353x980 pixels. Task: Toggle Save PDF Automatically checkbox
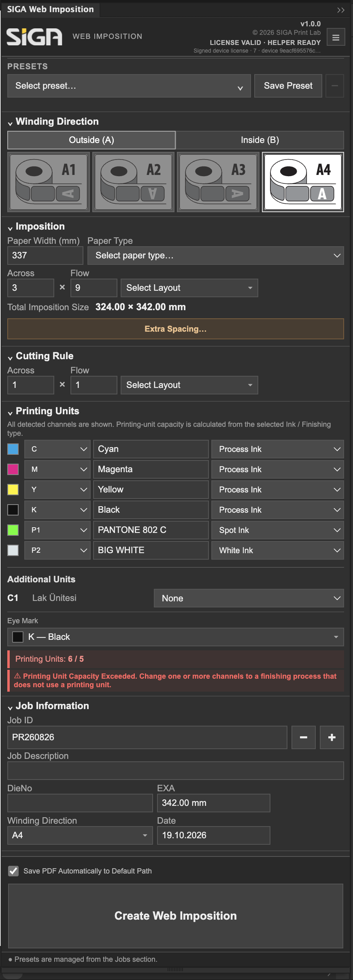13,871
